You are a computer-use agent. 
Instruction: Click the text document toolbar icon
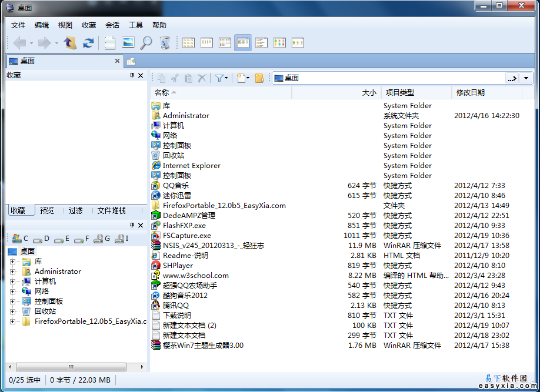click(x=110, y=43)
